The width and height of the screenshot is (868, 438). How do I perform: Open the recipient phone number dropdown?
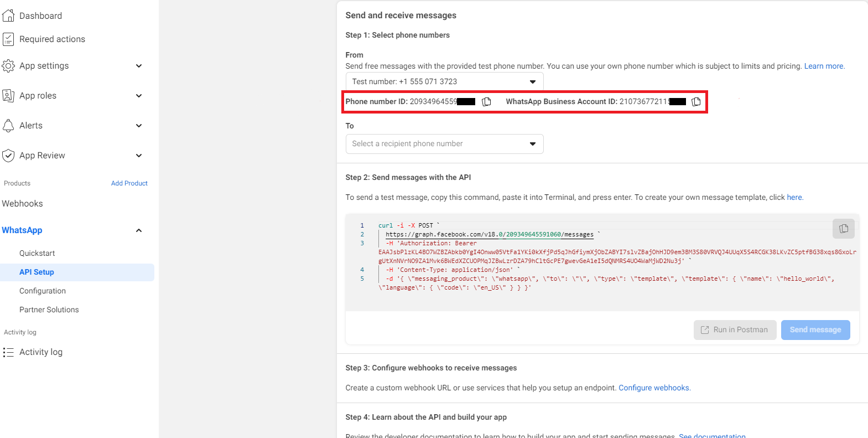point(444,143)
